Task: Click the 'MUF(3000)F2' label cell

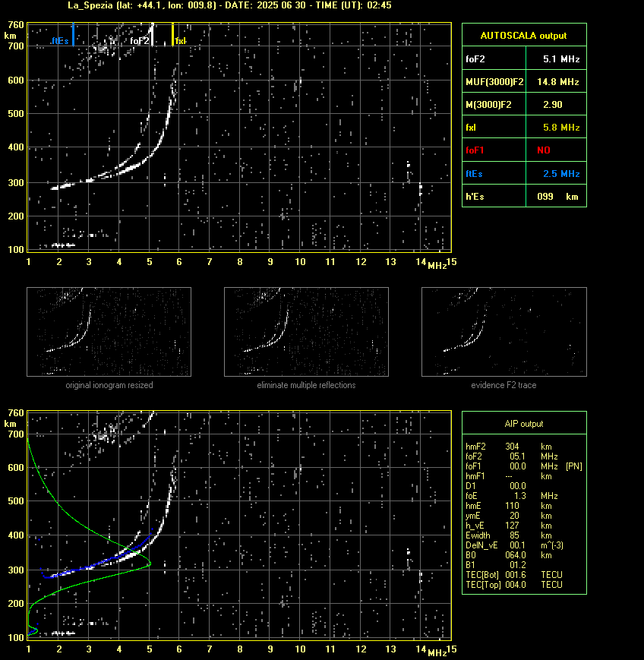Action: pyautogui.click(x=494, y=82)
